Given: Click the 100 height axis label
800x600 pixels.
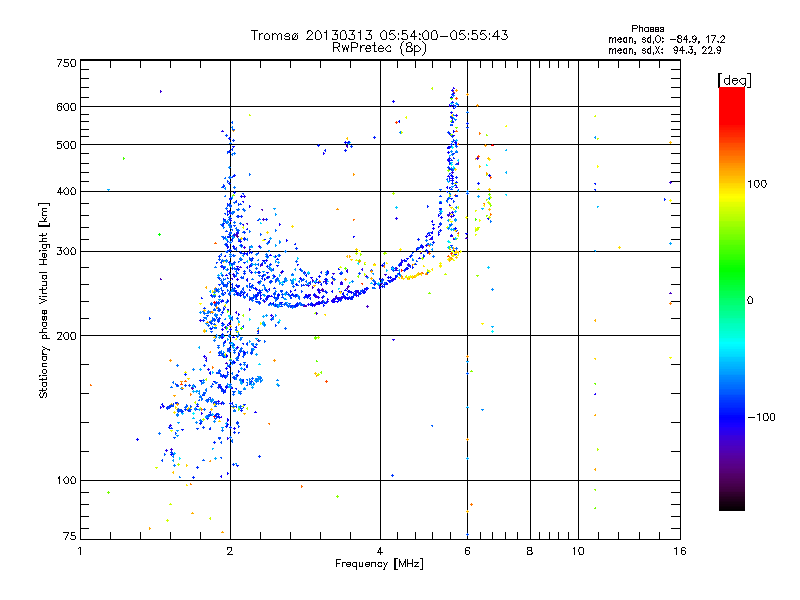Looking at the screenshot, I should click(x=66, y=481).
